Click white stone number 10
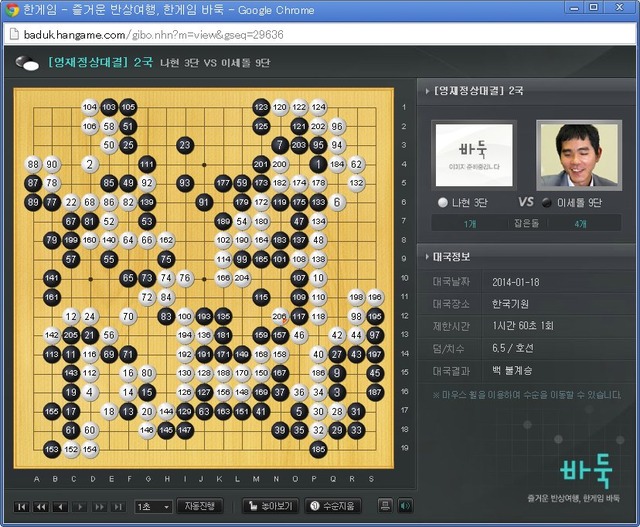This screenshot has width=640, height=527. (x=318, y=278)
